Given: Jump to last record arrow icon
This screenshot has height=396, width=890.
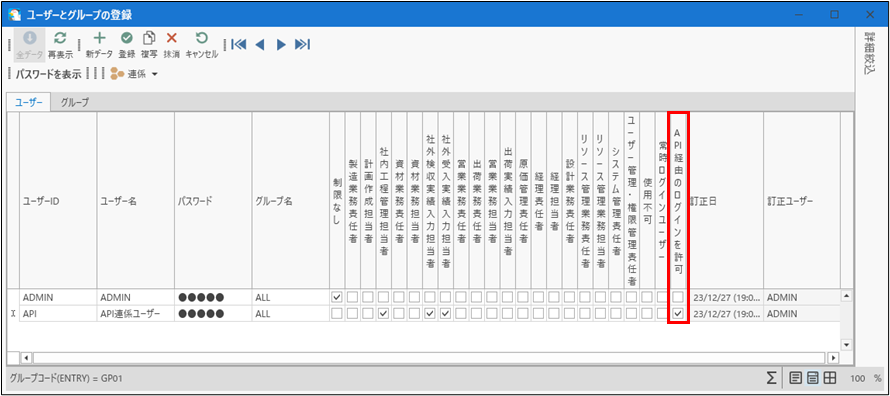Looking at the screenshot, I should pos(302,45).
